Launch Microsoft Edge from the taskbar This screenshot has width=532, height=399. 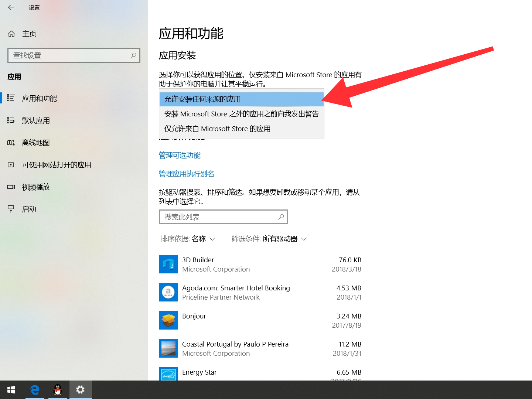35,390
